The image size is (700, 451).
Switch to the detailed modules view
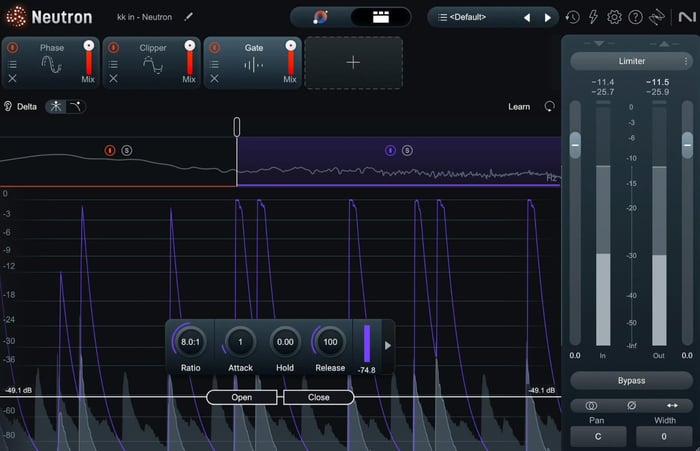point(380,17)
